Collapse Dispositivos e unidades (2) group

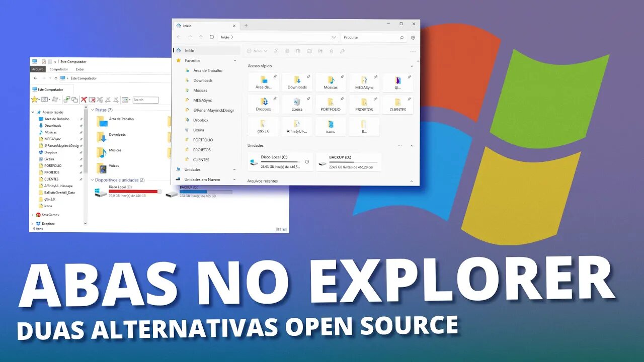[x=93, y=180]
